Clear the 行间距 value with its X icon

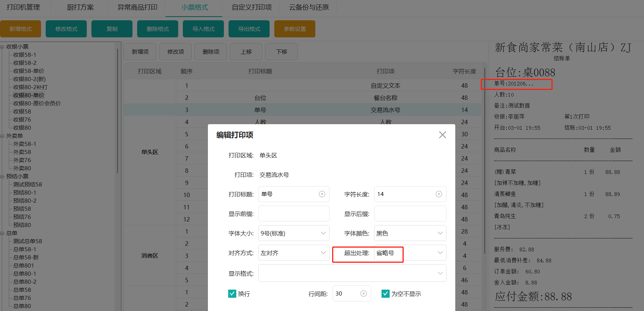click(363, 294)
